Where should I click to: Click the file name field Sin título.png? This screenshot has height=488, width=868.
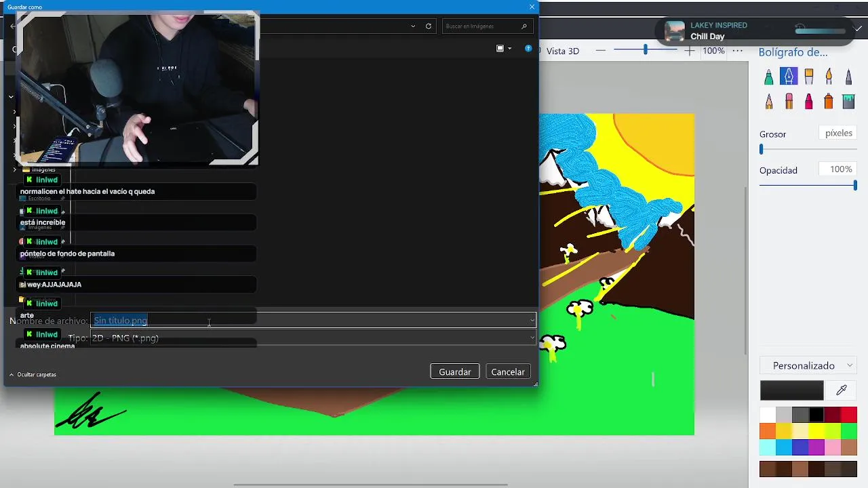pos(313,321)
